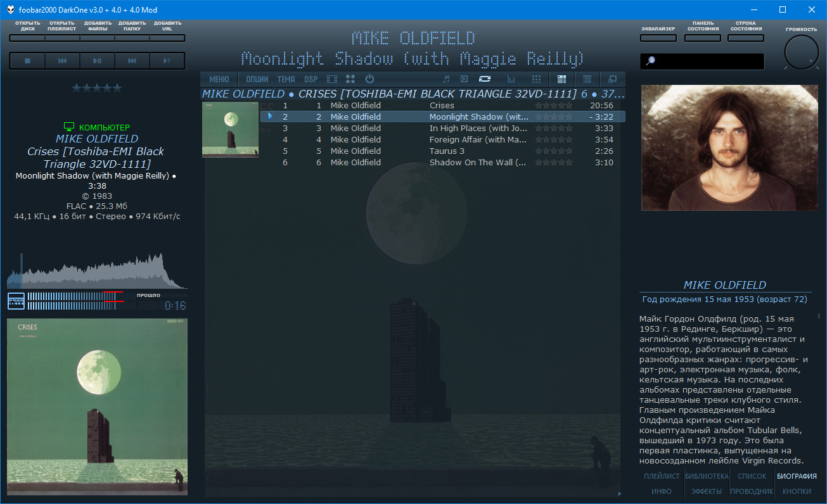Select the Crises track row

[x=443, y=105]
